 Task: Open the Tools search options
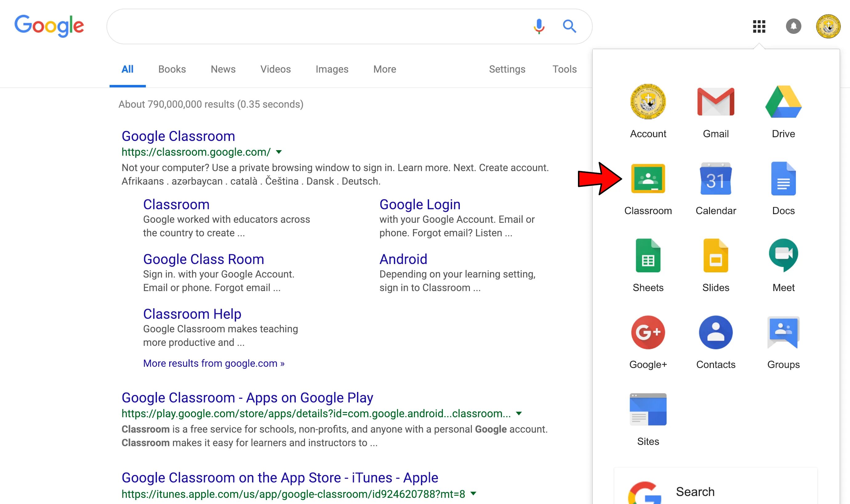pyautogui.click(x=564, y=69)
